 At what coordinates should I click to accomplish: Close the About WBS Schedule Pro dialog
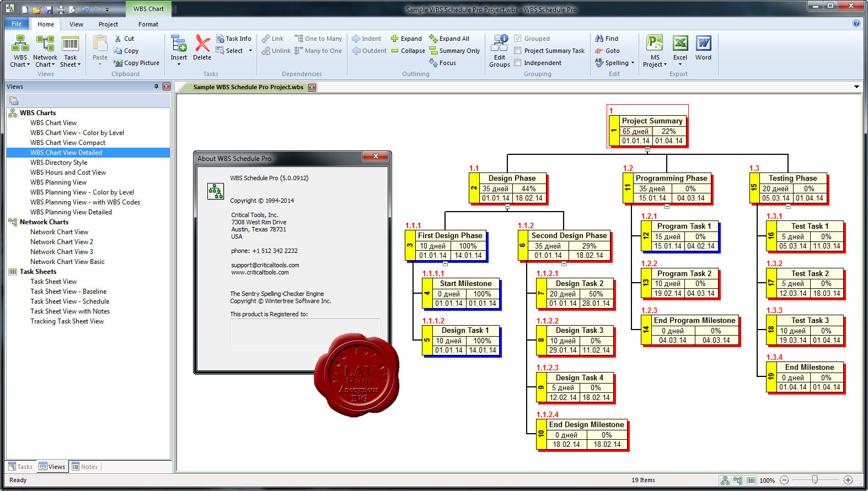376,157
